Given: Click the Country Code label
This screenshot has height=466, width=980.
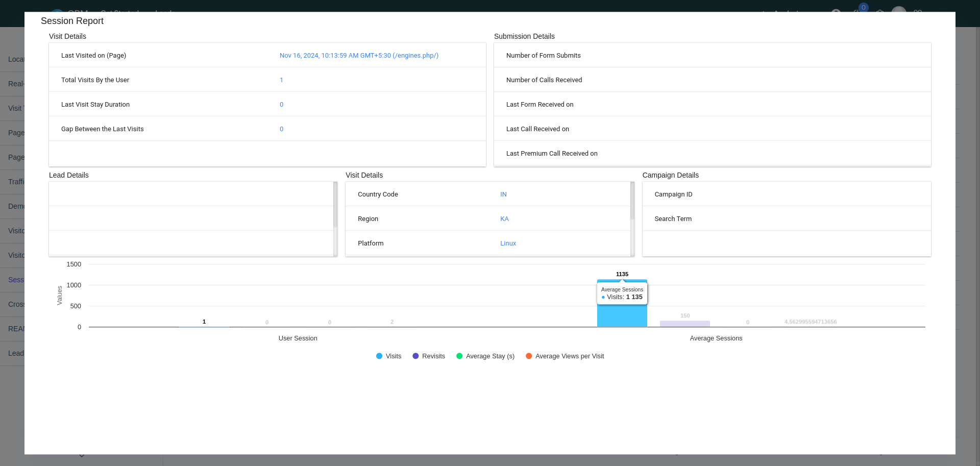Looking at the screenshot, I should [x=378, y=194].
